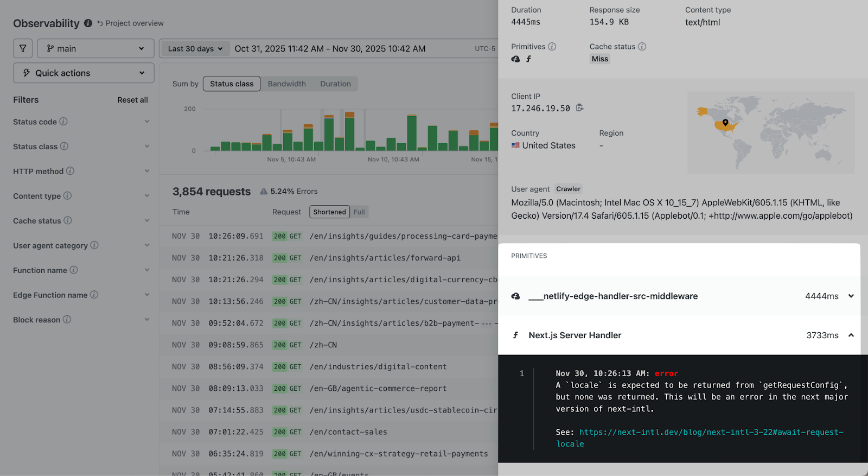
Task: Click the Content type filter info icon
Action: coord(67,196)
